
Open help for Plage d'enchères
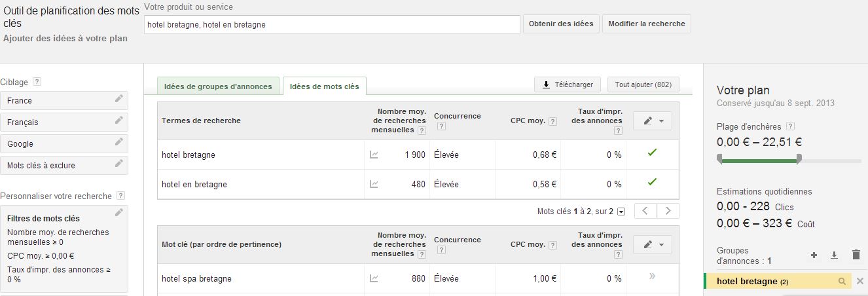(790, 126)
